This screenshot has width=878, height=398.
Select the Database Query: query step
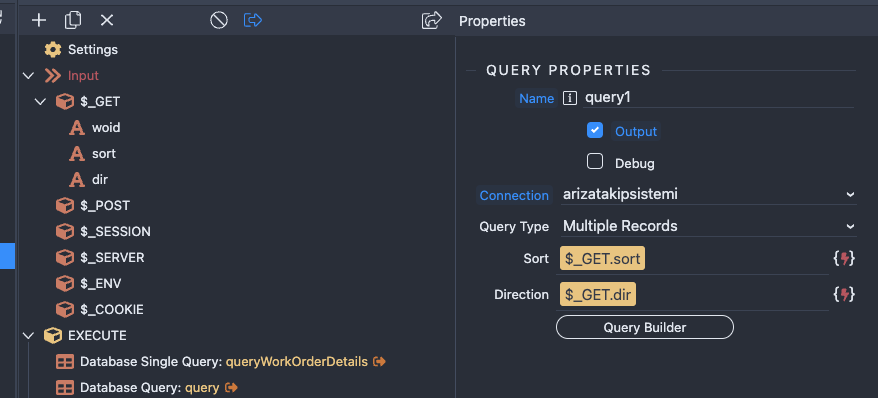pyautogui.click(x=150, y=387)
